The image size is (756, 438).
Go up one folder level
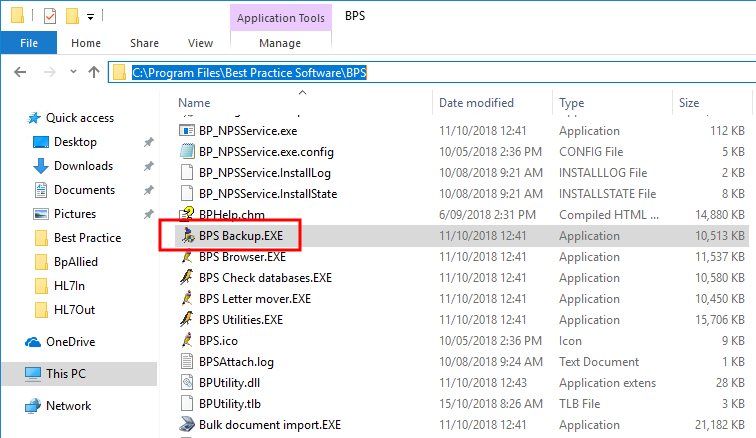(94, 72)
